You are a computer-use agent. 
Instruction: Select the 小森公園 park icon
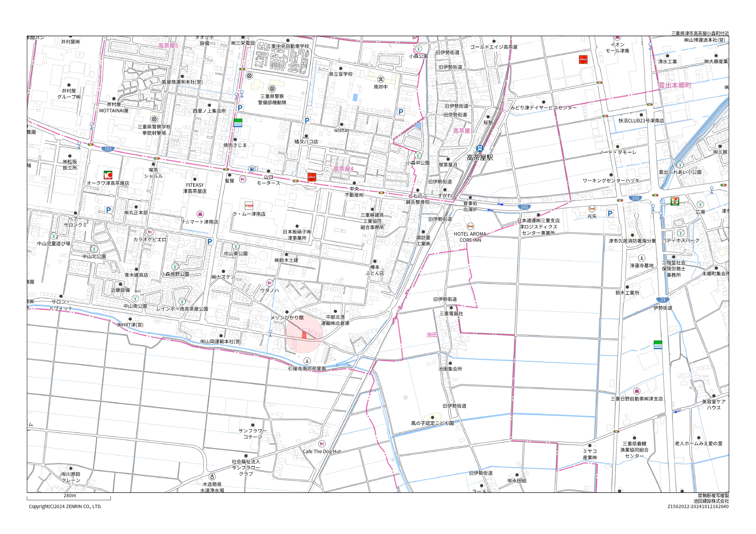(418, 49)
